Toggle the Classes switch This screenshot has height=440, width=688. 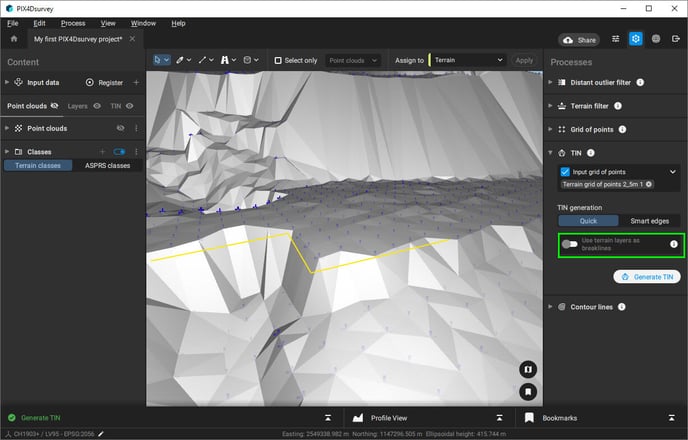click(x=119, y=152)
